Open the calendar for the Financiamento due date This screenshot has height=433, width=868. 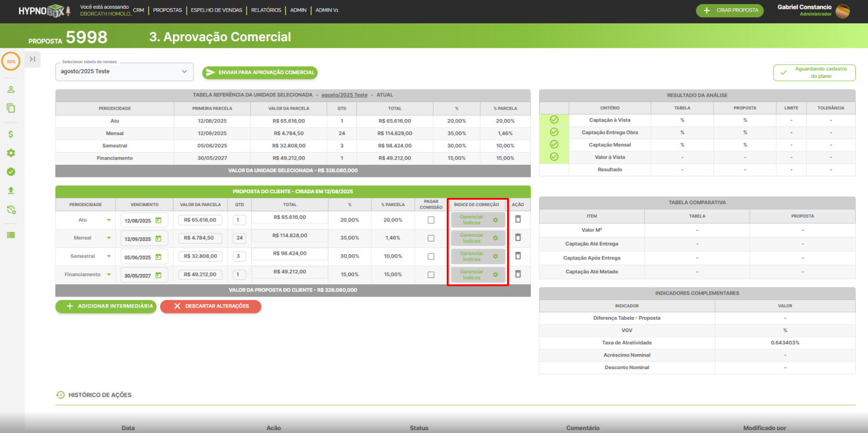(158, 275)
